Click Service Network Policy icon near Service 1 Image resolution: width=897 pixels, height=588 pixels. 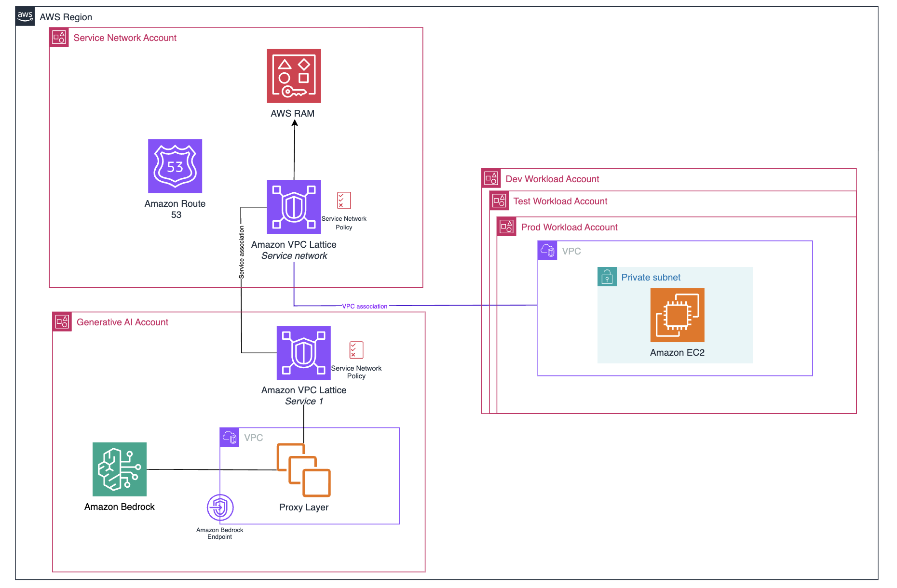[356, 350]
